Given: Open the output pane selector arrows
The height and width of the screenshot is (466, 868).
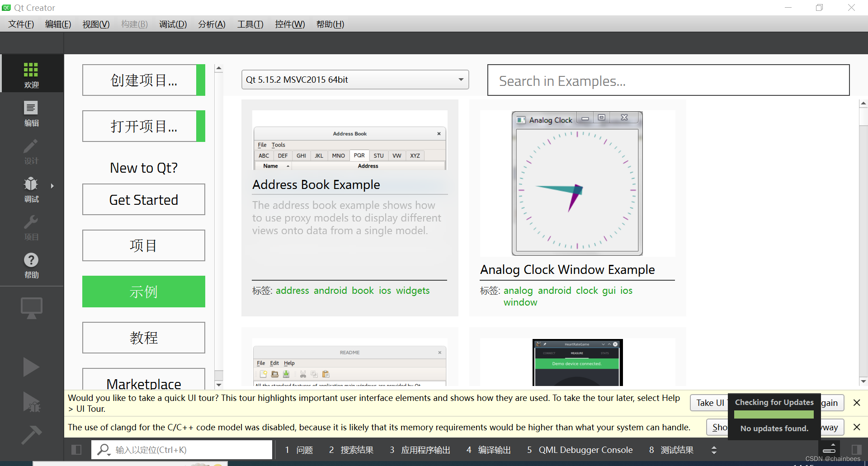Looking at the screenshot, I should point(714,450).
